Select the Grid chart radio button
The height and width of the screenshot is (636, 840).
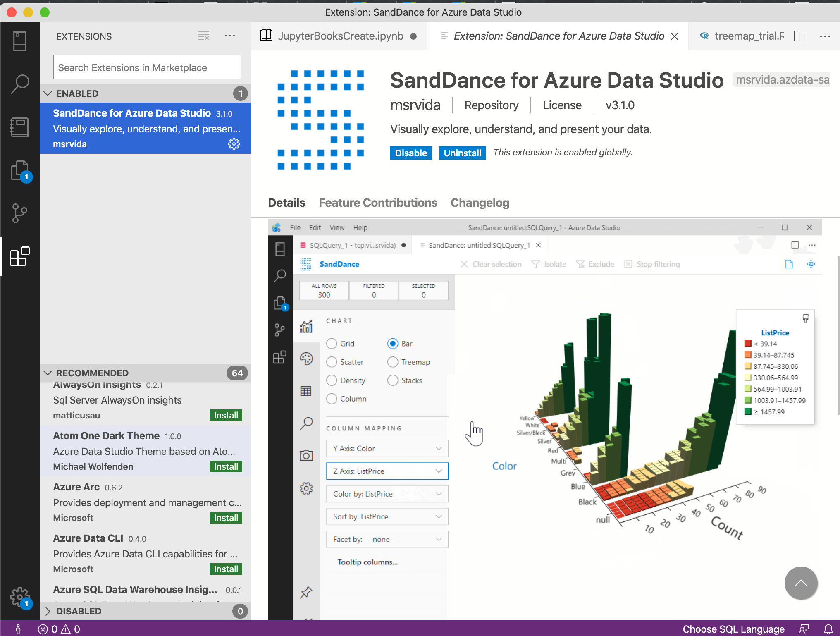tap(332, 344)
